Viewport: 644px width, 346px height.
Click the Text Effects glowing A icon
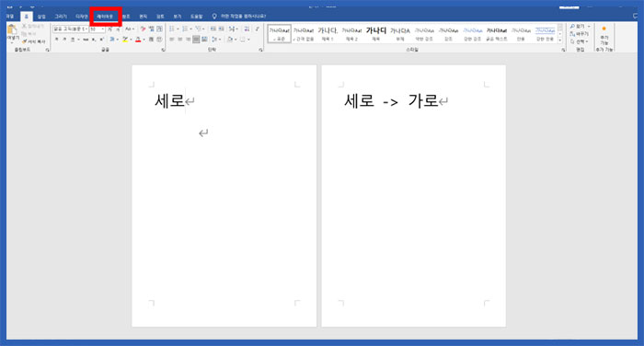(111, 40)
